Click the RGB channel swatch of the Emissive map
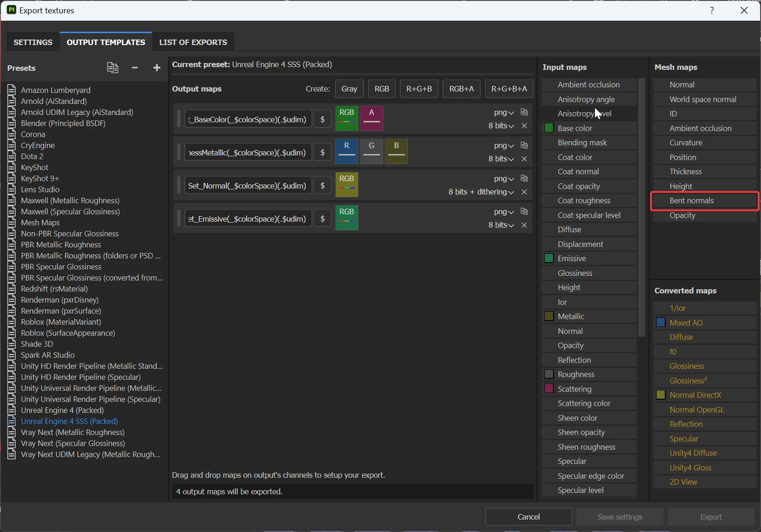 pos(347,218)
